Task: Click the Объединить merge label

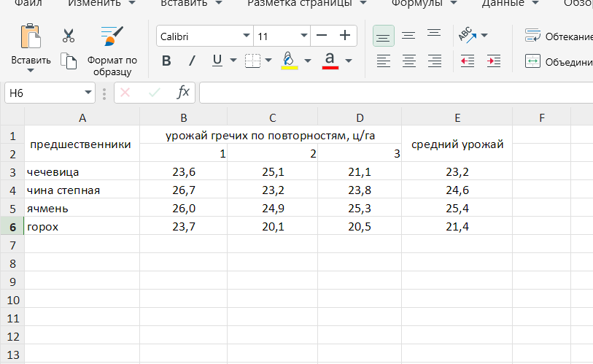Action: click(x=569, y=62)
